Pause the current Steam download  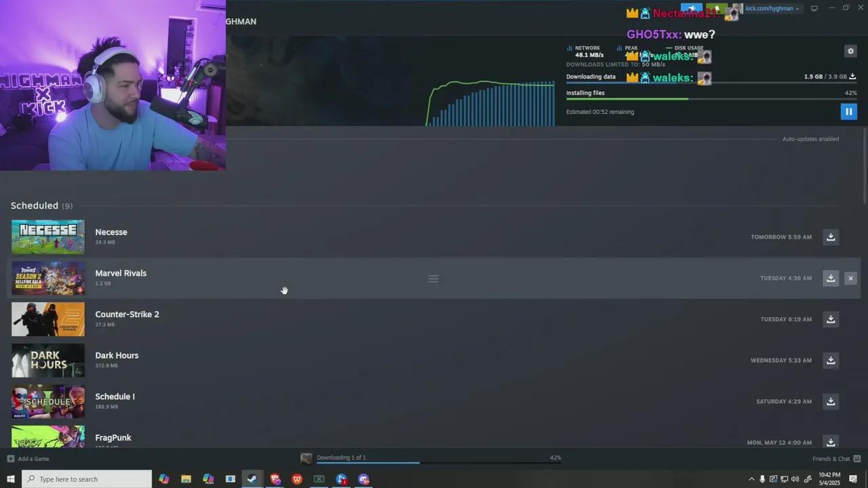pos(848,111)
